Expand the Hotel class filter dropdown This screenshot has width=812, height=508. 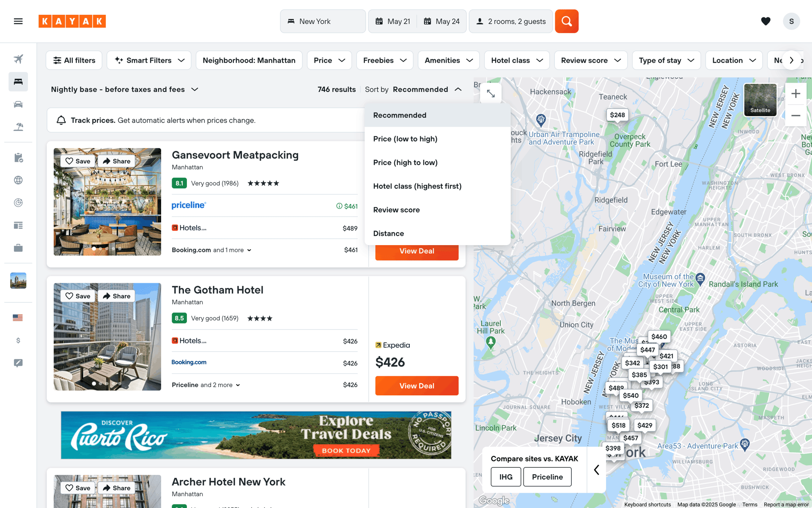(x=517, y=60)
